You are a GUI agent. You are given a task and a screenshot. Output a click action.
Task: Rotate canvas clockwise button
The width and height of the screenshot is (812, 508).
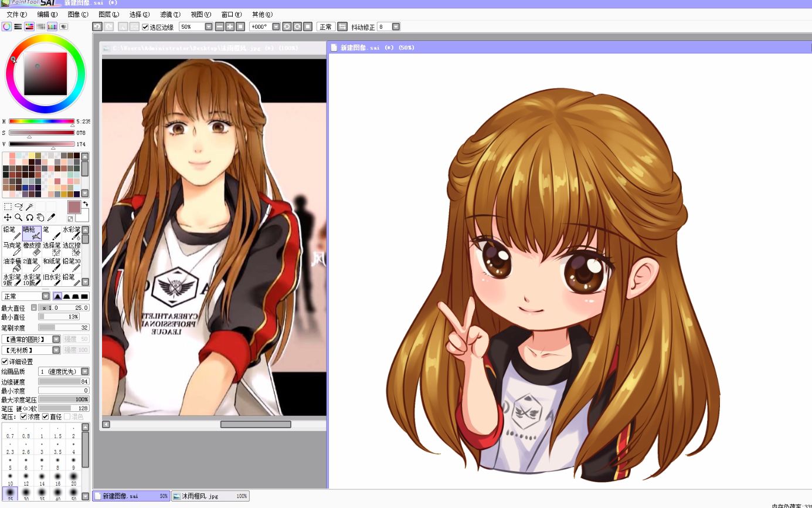coord(297,26)
